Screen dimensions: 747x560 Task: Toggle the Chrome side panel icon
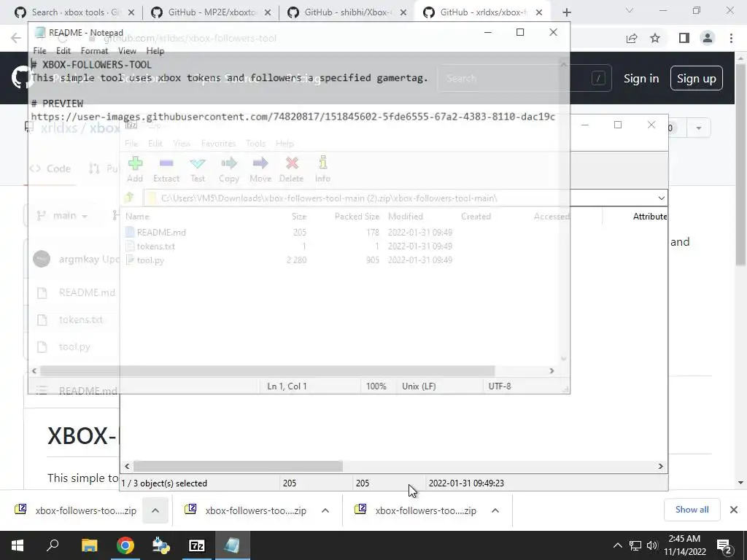tap(684, 38)
